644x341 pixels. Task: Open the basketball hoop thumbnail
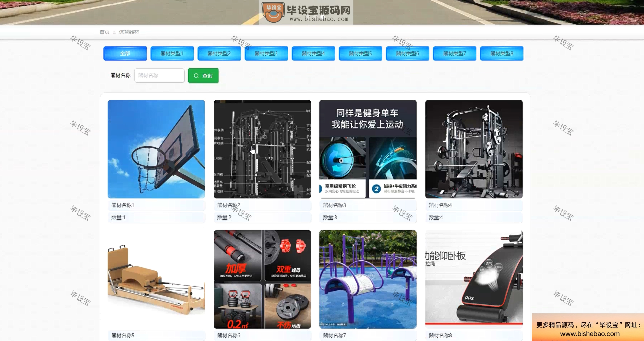click(x=156, y=149)
